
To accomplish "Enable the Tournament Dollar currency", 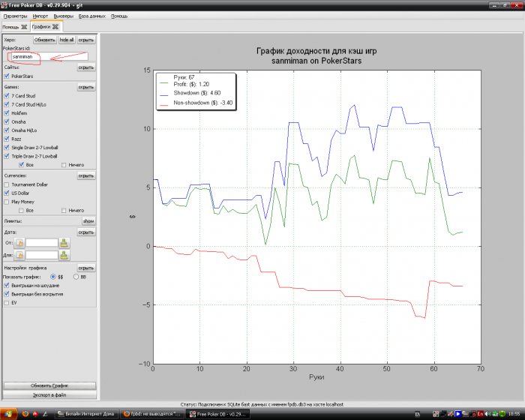I will [x=6, y=184].
